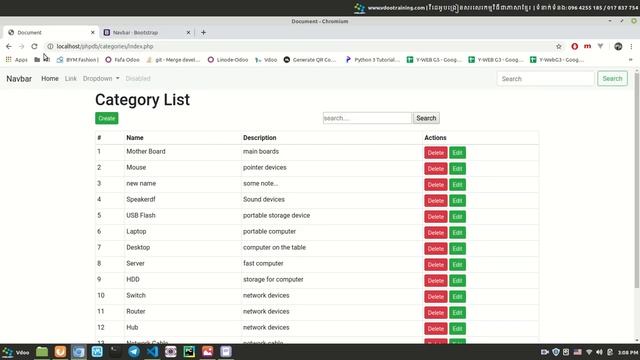Screen dimensions: 640x360
Task: Click the browser address bar URL
Action: tap(105, 47)
